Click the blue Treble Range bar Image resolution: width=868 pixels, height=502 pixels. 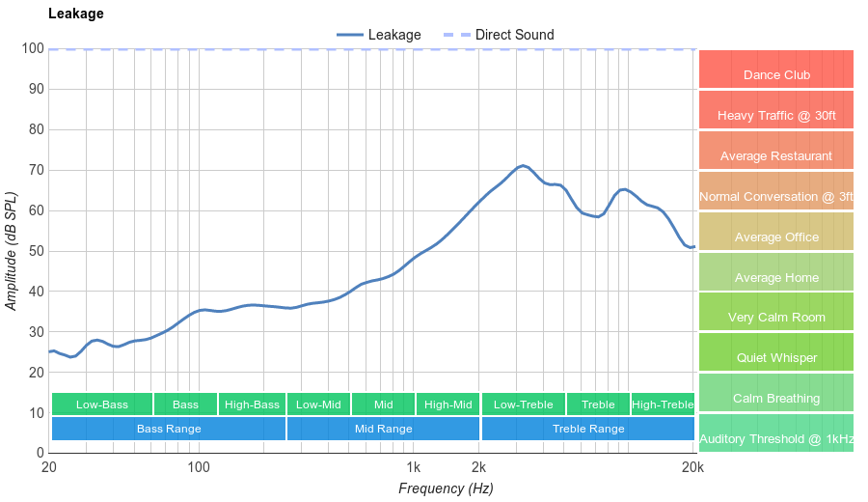point(588,429)
